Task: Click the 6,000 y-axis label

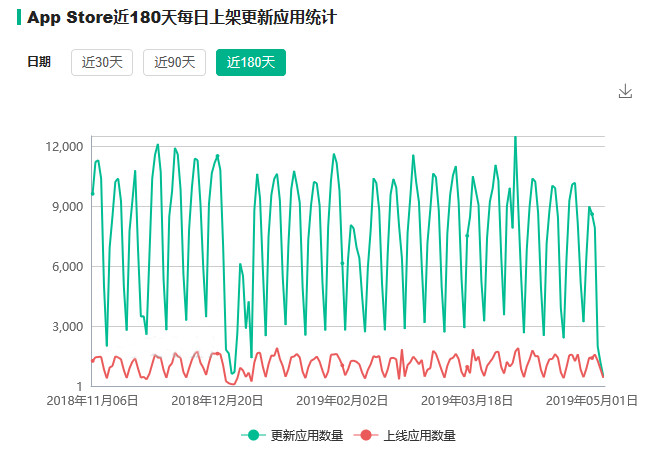Action: pyautogui.click(x=67, y=267)
